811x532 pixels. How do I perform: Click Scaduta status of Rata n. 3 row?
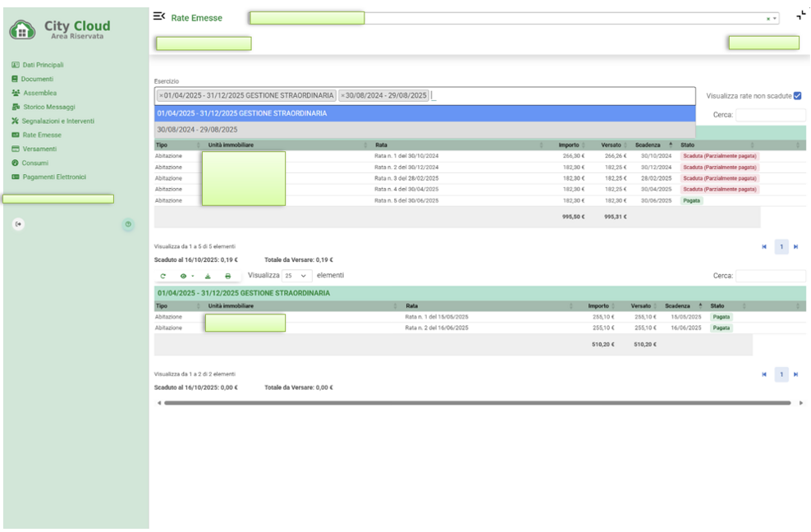pos(719,178)
